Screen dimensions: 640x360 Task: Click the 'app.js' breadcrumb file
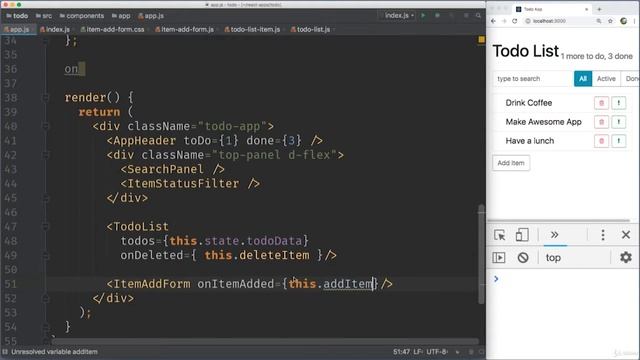coord(151,16)
